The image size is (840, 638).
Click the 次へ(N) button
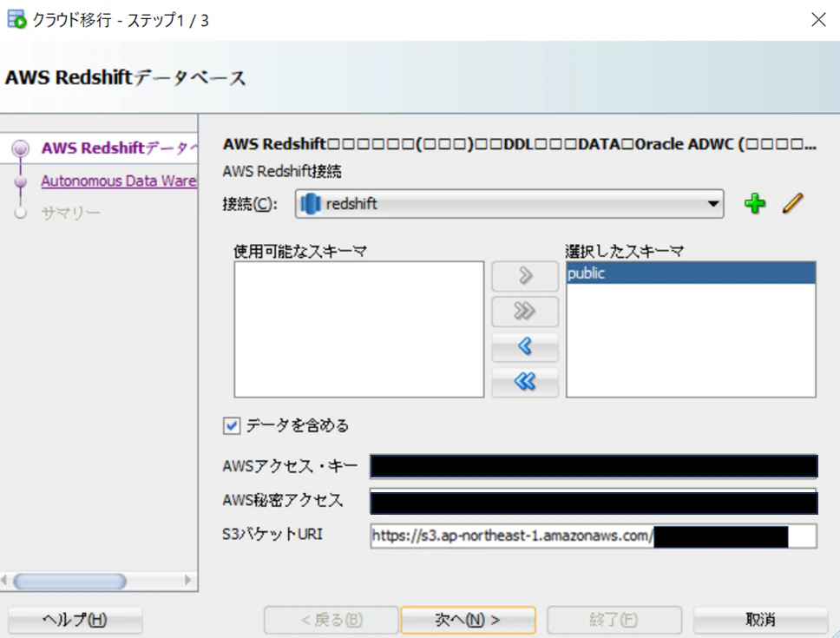click(468, 620)
